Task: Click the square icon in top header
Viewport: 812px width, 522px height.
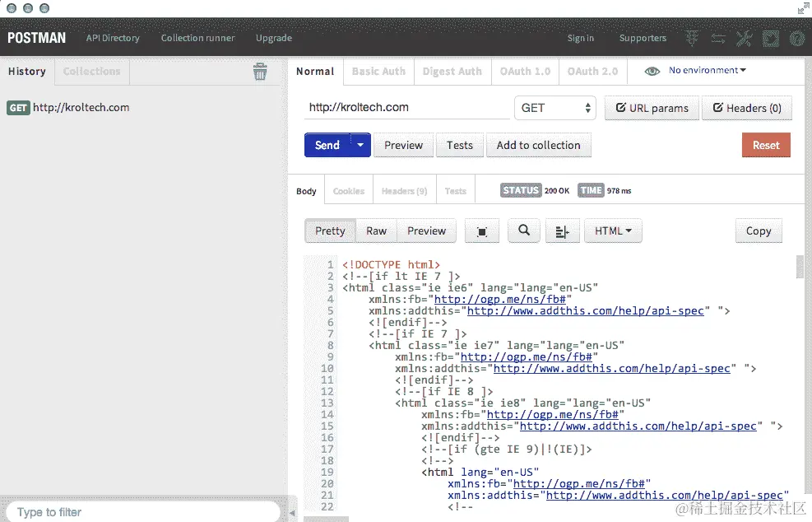Action: [771, 39]
